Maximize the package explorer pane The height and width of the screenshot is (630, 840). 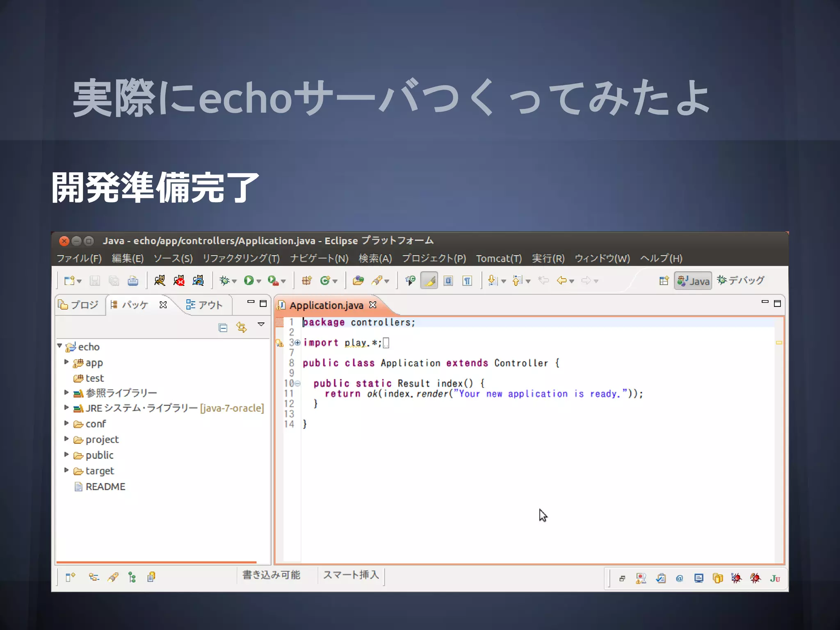click(x=263, y=304)
